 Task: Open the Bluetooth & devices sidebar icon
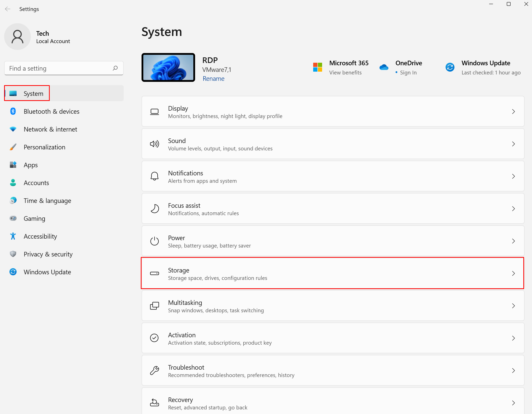point(13,111)
